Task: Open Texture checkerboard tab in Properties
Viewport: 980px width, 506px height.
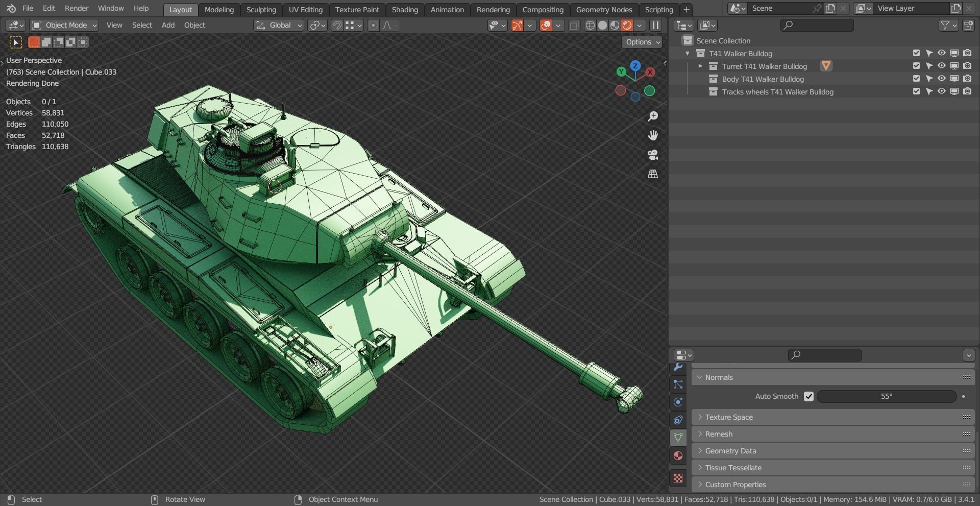Action: coord(678,478)
